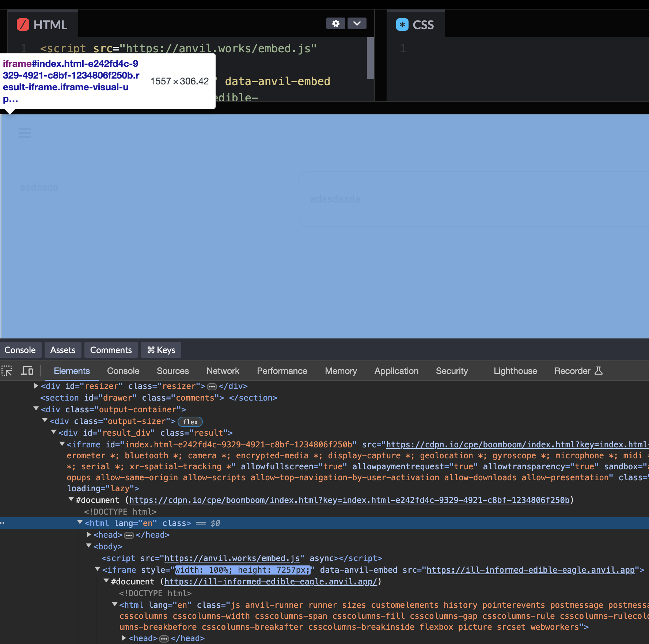Switch to the Lighthouse tab
Image resolution: width=649 pixels, height=644 pixels.
(x=515, y=371)
